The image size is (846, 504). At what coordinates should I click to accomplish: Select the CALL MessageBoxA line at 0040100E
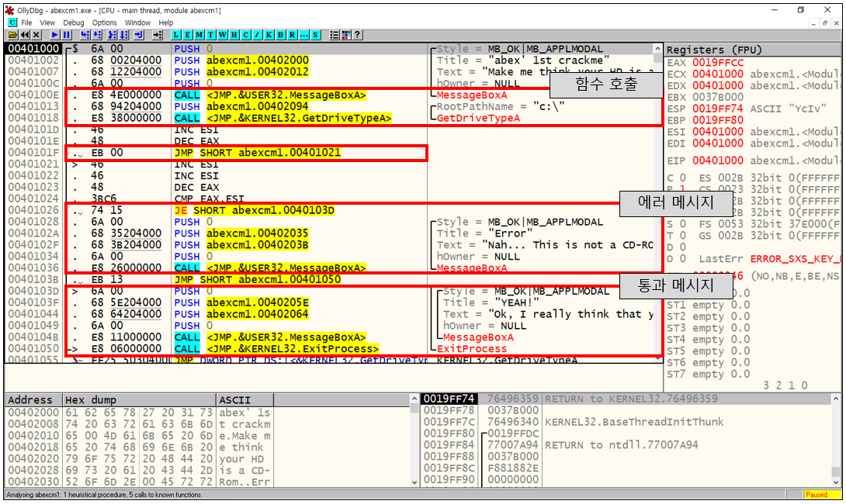[x=328, y=95]
